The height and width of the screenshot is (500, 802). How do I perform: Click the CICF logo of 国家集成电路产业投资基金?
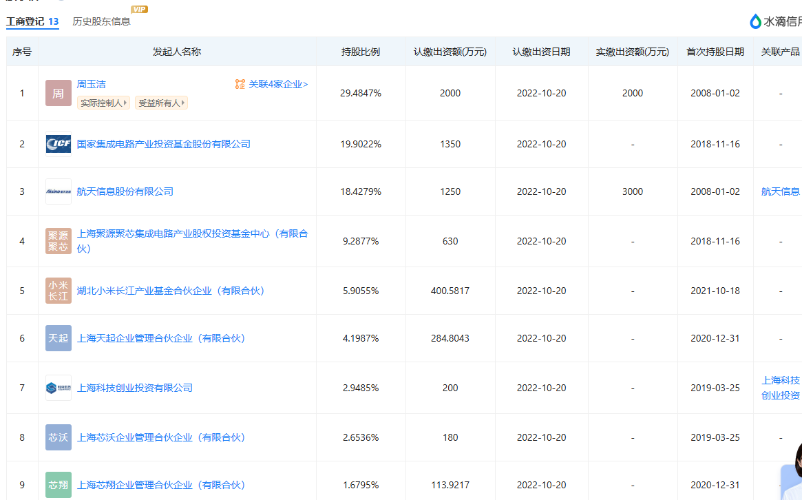58,144
